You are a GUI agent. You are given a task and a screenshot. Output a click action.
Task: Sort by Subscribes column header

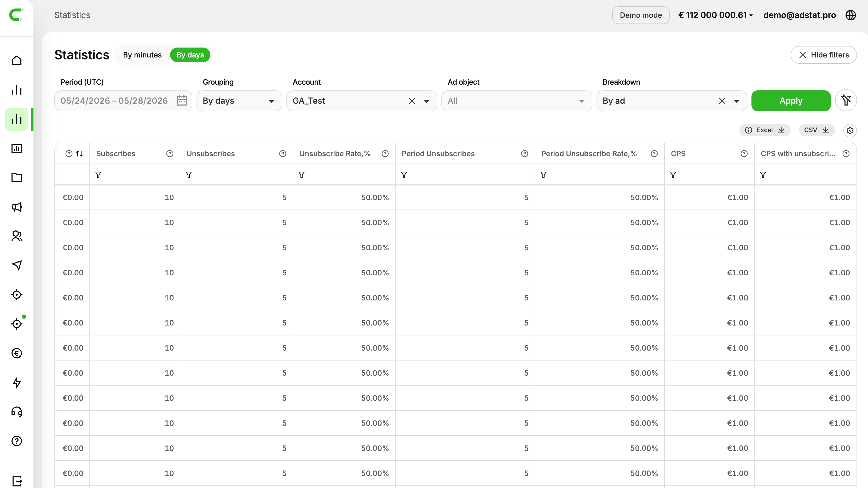tap(115, 154)
